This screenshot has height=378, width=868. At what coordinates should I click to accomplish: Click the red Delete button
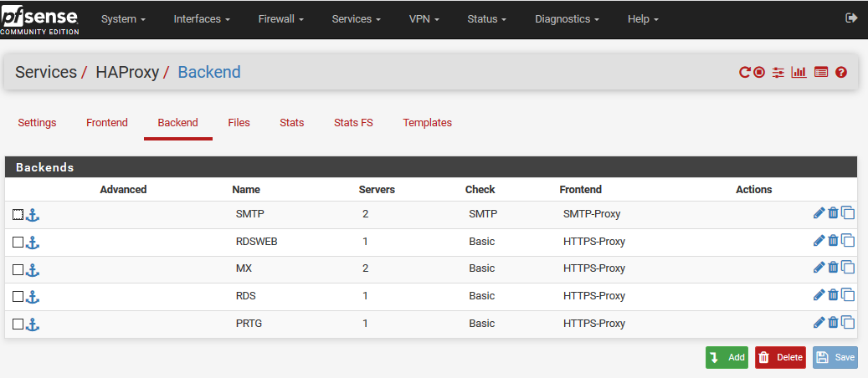click(x=781, y=358)
